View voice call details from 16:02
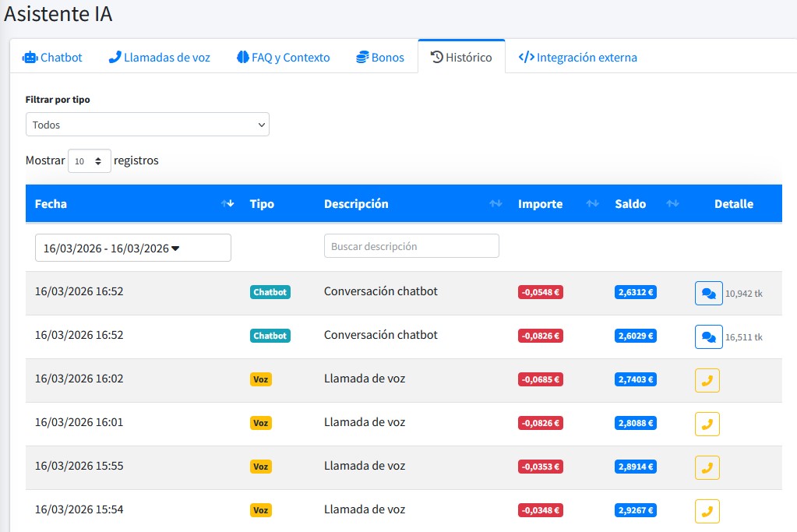 click(x=707, y=381)
